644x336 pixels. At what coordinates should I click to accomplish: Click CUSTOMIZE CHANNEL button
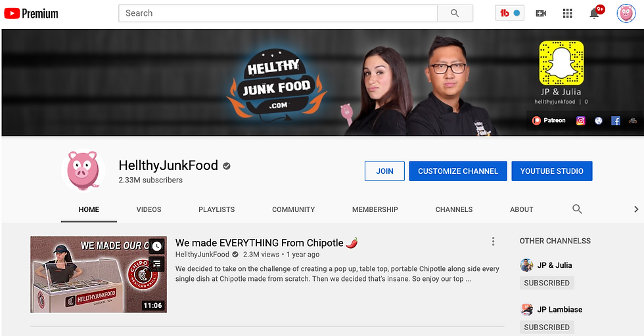click(x=458, y=171)
